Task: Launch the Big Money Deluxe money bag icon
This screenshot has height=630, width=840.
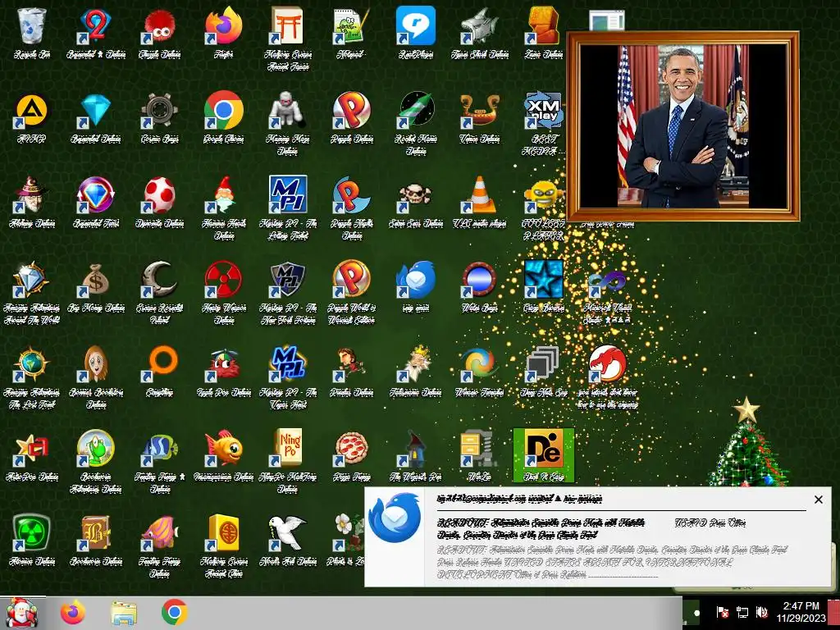Action: [96, 279]
